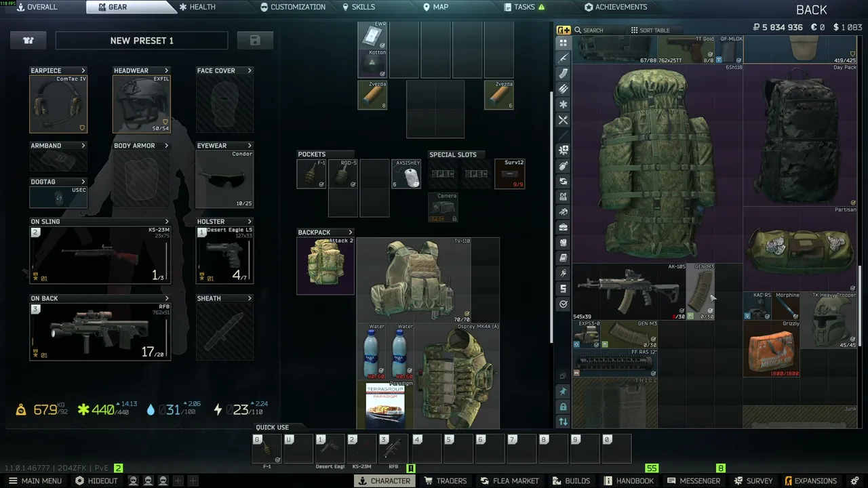
Task: Expand the Headwear slot chevron
Action: pos(166,70)
